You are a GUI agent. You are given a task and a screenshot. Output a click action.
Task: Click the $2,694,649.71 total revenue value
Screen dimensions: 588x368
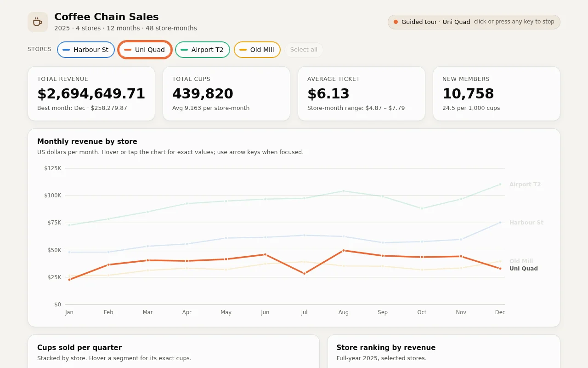point(91,94)
